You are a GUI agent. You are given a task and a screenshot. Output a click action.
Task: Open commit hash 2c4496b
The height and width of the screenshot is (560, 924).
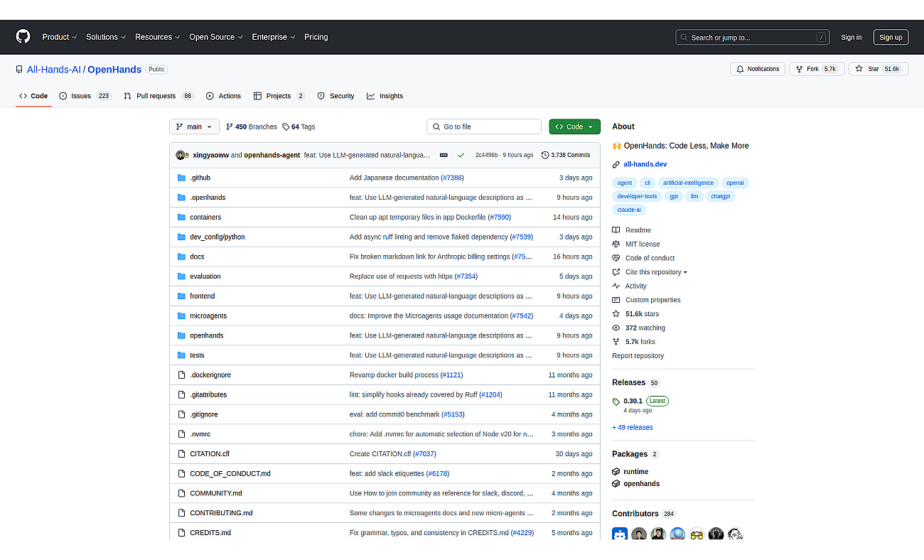(486, 155)
